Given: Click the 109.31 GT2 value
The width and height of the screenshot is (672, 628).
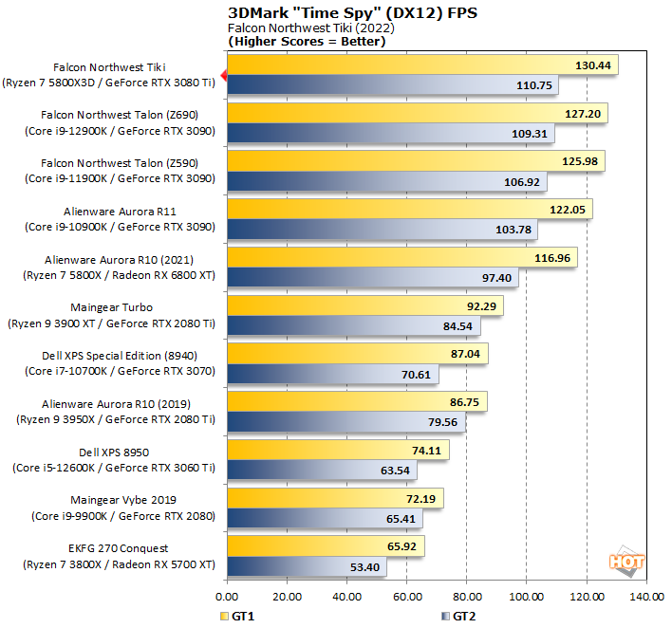Looking at the screenshot, I should (x=530, y=134).
